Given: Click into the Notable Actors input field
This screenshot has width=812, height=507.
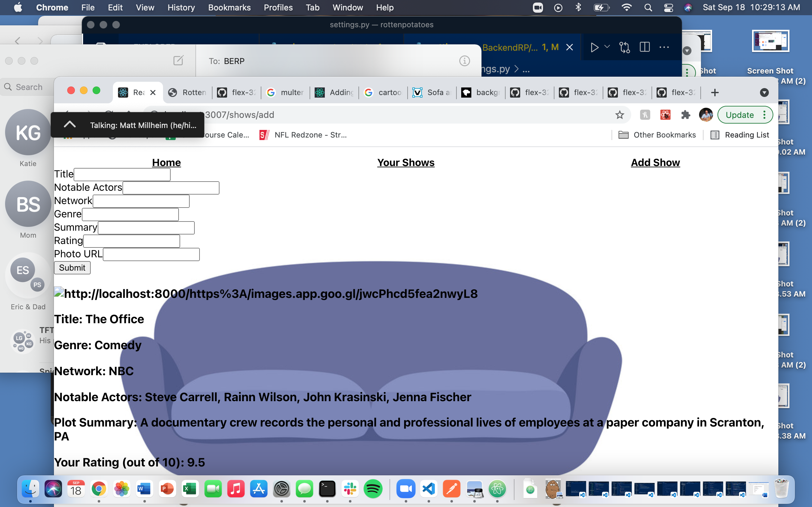Looking at the screenshot, I should [x=171, y=188].
